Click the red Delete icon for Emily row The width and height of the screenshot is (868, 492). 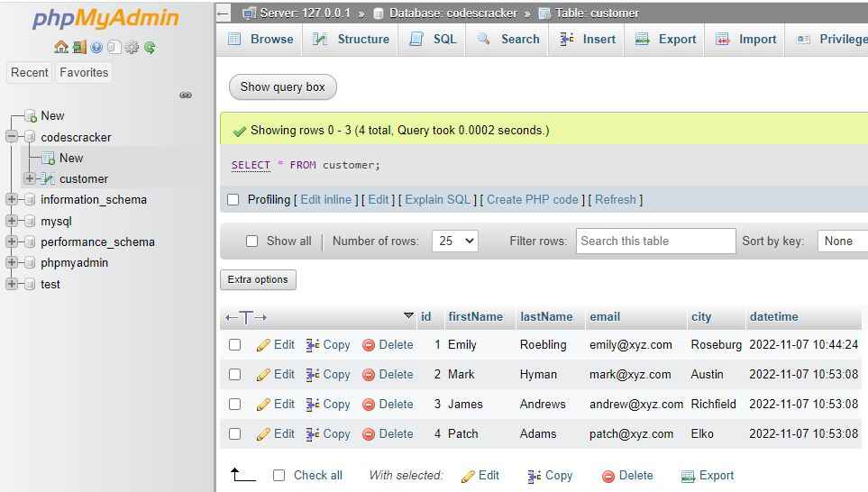point(369,345)
